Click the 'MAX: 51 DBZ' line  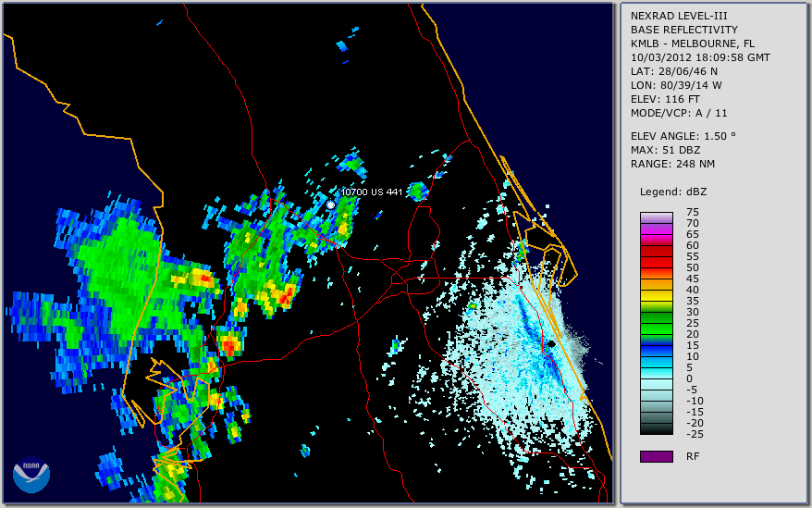[x=665, y=150]
